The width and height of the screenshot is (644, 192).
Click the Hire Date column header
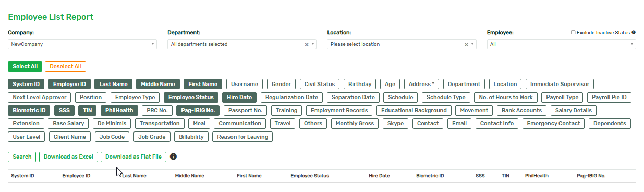pyautogui.click(x=379, y=176)
